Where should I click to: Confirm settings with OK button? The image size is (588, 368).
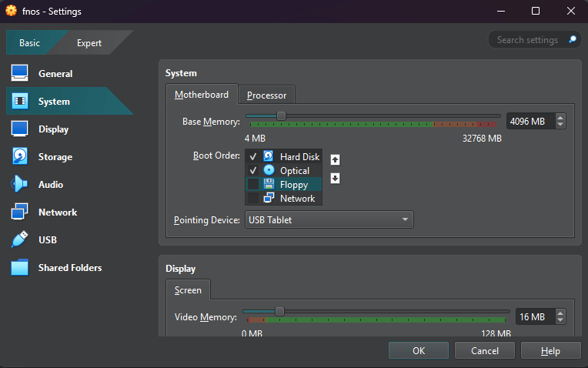418,351
